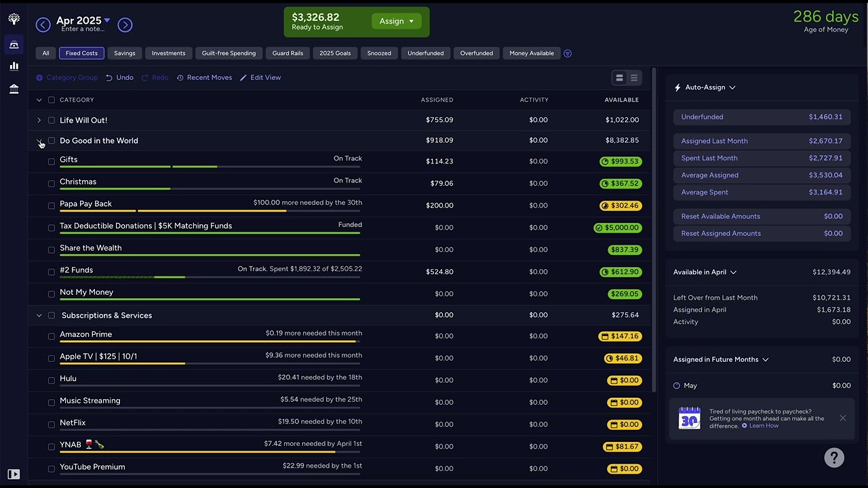Dismiss the paycheck to paycheck banner
The width and height of the screenshot is (868, 488).
pos(843,418)
